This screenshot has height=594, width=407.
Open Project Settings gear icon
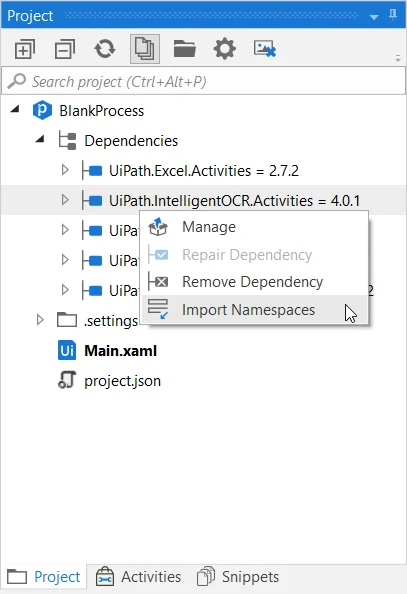pyautogui.click(x=225, y=49)
